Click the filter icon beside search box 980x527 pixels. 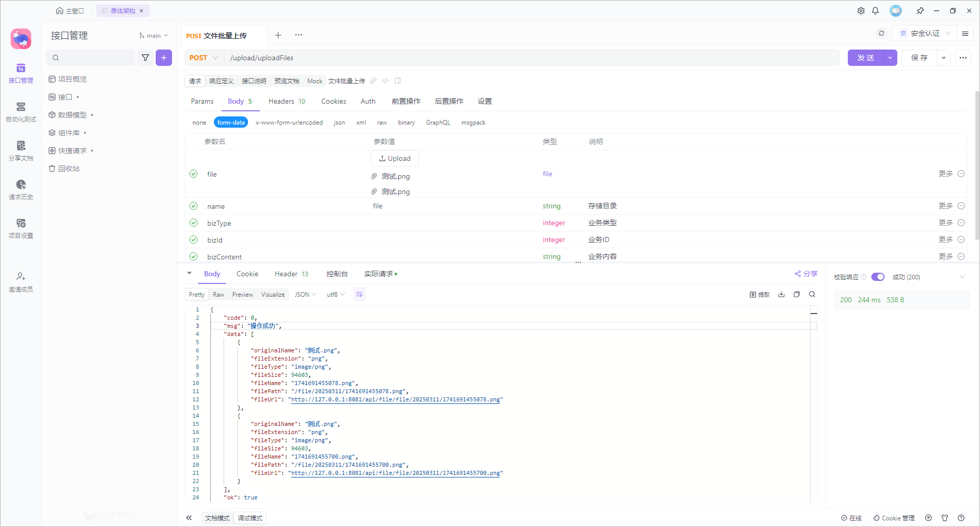point(145,58)
